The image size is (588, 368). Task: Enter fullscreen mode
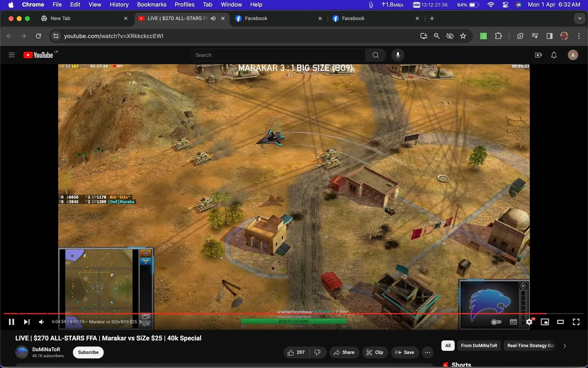[x=576, y=322]
